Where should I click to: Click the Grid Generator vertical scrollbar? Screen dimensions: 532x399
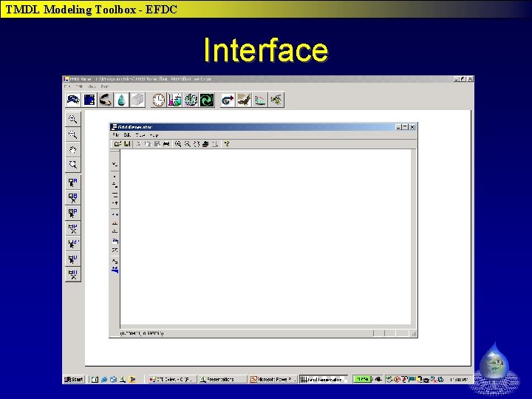pyautogui.click(x=413, y=237)
